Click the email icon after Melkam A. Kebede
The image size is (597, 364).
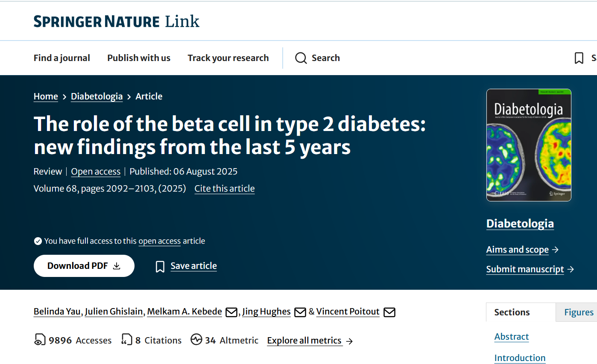(231, 312)
